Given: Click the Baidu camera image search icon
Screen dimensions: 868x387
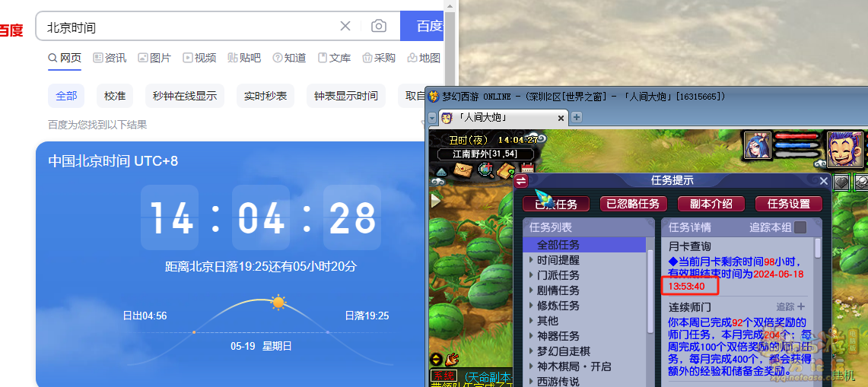Looking at the screenshot, I should coord(379,26).
